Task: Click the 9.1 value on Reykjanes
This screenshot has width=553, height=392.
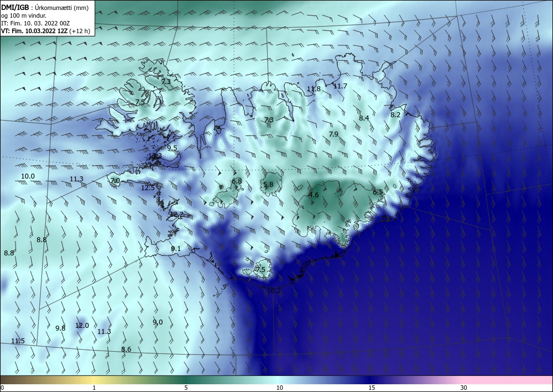Action: 176,249
